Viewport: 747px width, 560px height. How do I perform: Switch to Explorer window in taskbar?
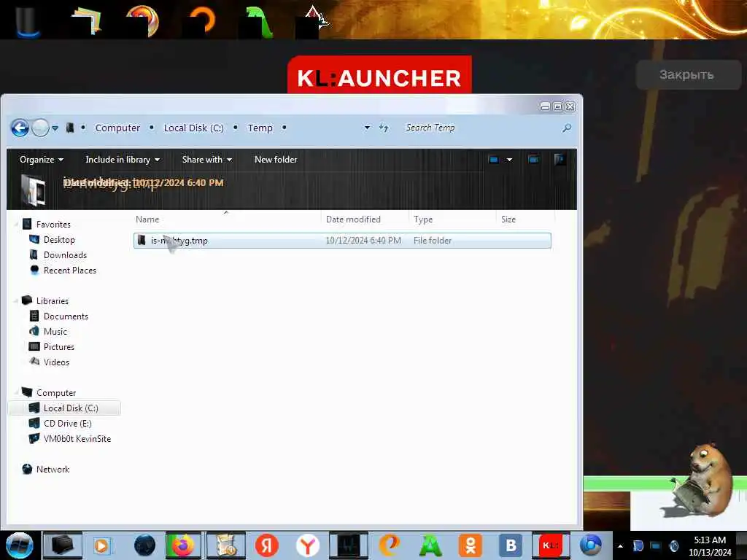point(62,545)
